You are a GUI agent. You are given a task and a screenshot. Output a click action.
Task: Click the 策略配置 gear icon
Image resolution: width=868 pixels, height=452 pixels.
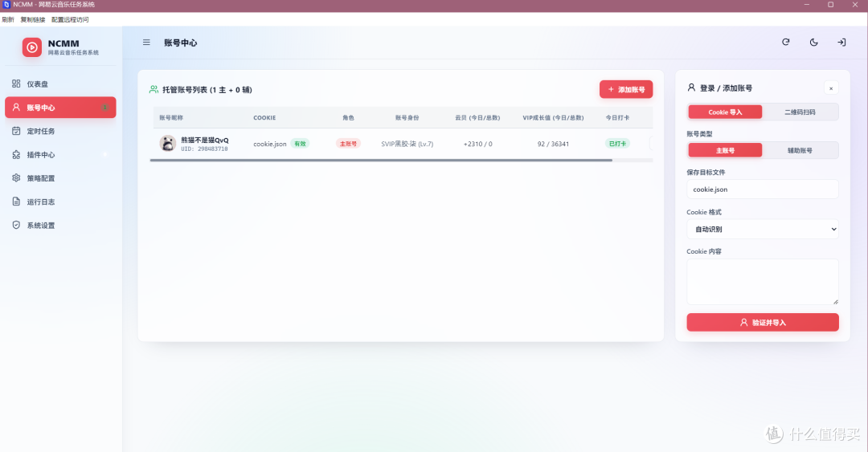pyautogui.click(x=16, y=178)
